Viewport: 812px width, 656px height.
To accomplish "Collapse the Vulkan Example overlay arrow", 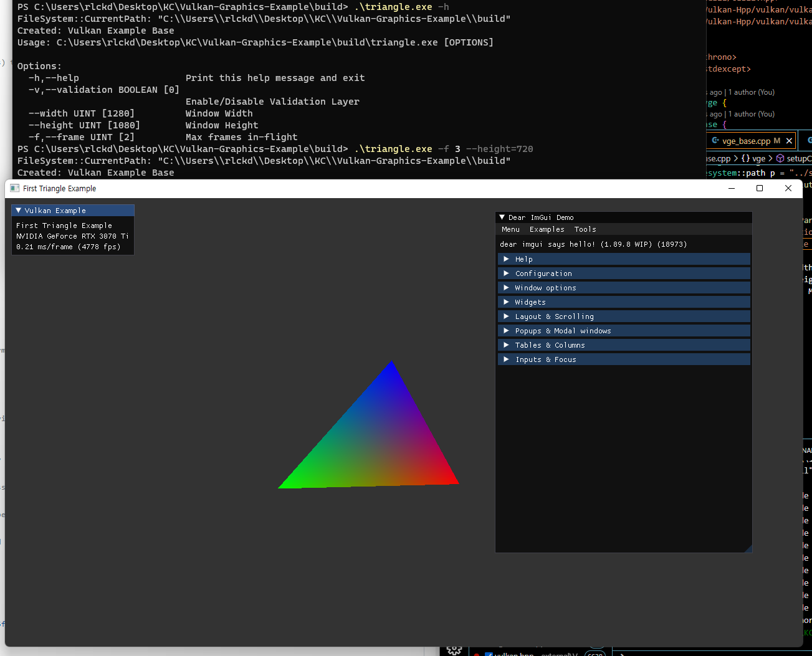I will [19, 211].
